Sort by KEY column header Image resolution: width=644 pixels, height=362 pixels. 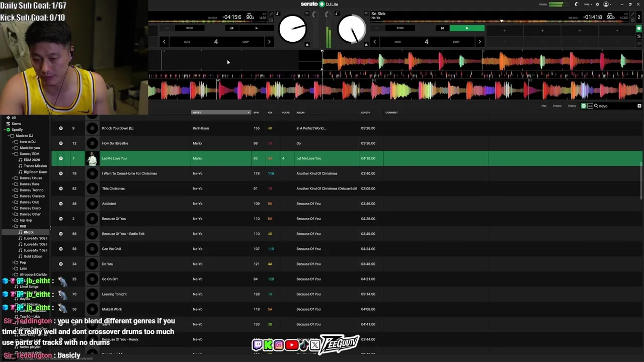pos(270,113)
